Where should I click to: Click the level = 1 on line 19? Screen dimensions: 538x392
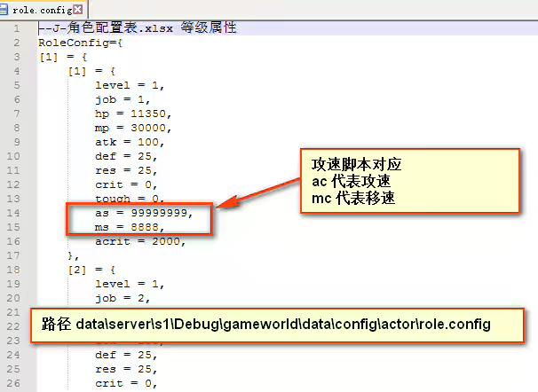tap(130, 284)
